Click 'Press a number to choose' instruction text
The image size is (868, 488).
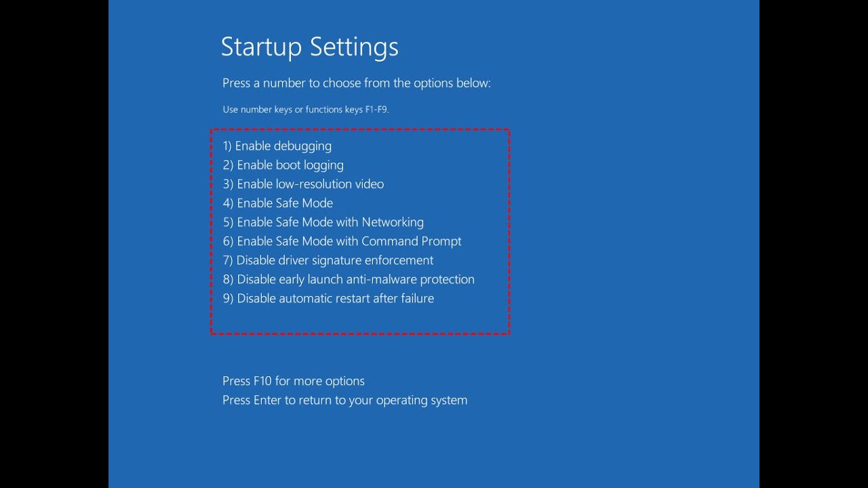pyautogui.click(x=356, y=83)
